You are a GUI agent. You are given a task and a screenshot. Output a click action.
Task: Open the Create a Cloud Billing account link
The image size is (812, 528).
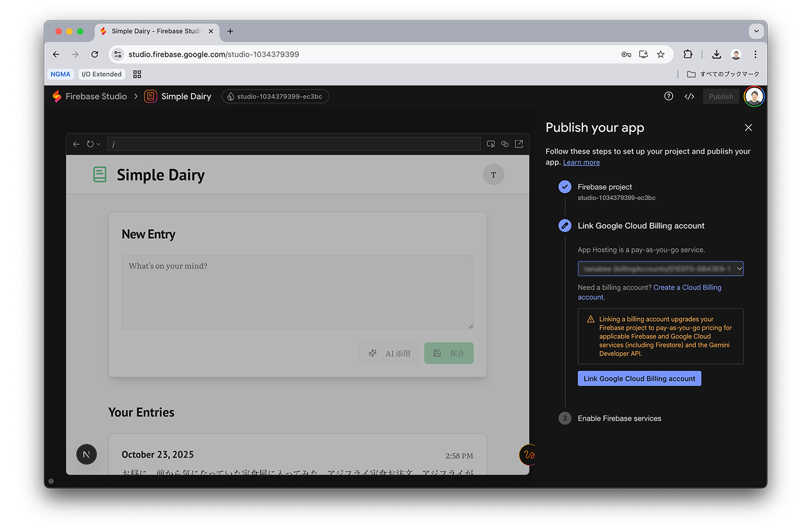(x=687, y=287)
